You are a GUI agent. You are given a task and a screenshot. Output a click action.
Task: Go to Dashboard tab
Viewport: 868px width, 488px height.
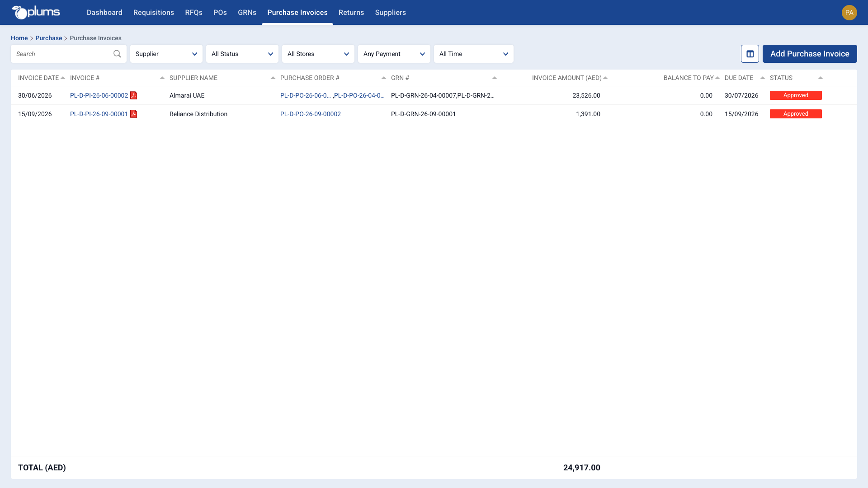[x=104, y=13]
